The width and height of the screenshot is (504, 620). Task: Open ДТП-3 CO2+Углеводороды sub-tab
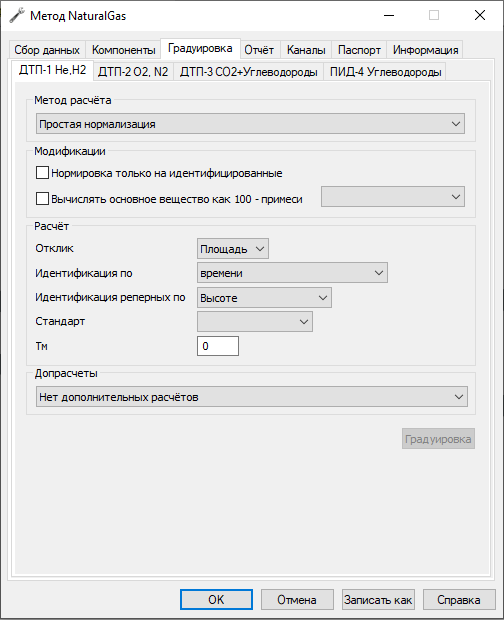249,72
